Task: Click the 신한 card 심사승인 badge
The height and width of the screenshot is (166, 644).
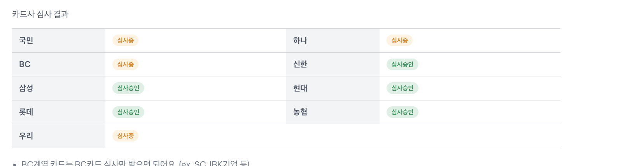Action: (x=402, y=64)
